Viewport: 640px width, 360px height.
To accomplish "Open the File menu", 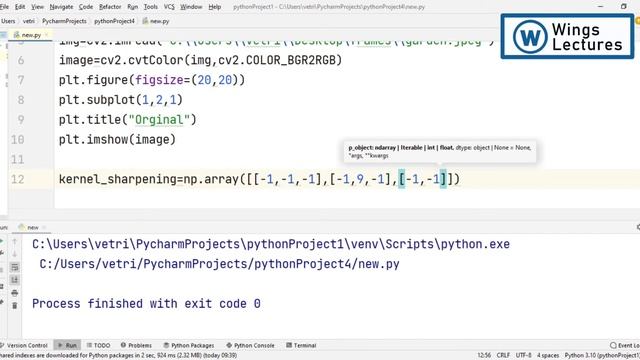I will point(4,7).
